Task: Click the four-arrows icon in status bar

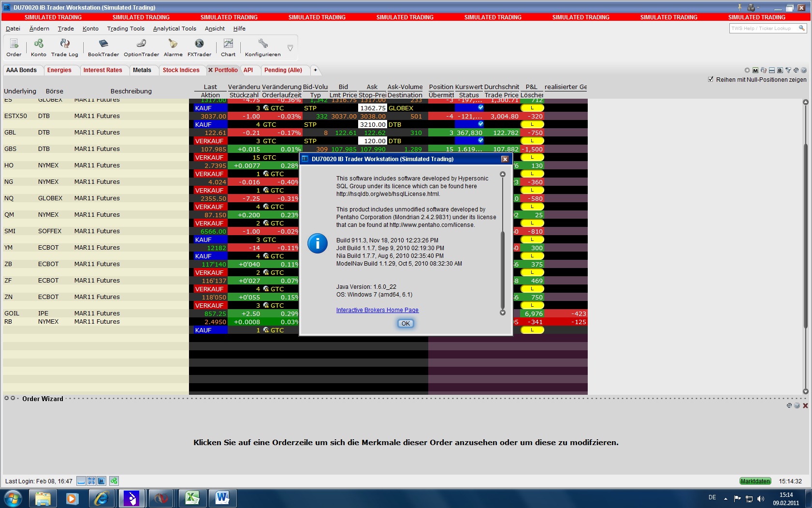Action: point(91,481)
